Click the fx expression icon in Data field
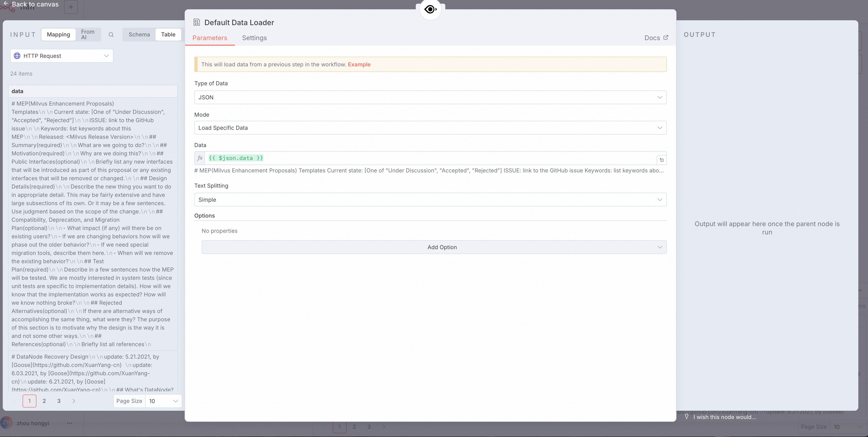The height and width of the screenshot is (437, 868). click(200, 158)
